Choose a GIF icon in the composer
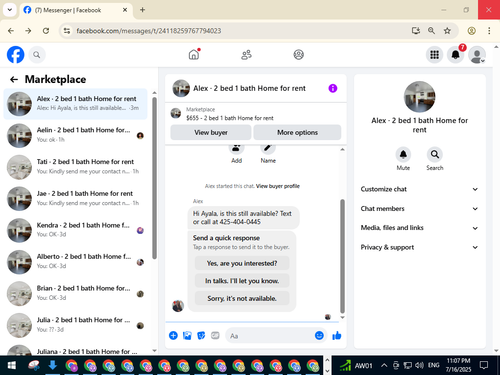This screenshot has height=375, width=500. pos(215,335)
